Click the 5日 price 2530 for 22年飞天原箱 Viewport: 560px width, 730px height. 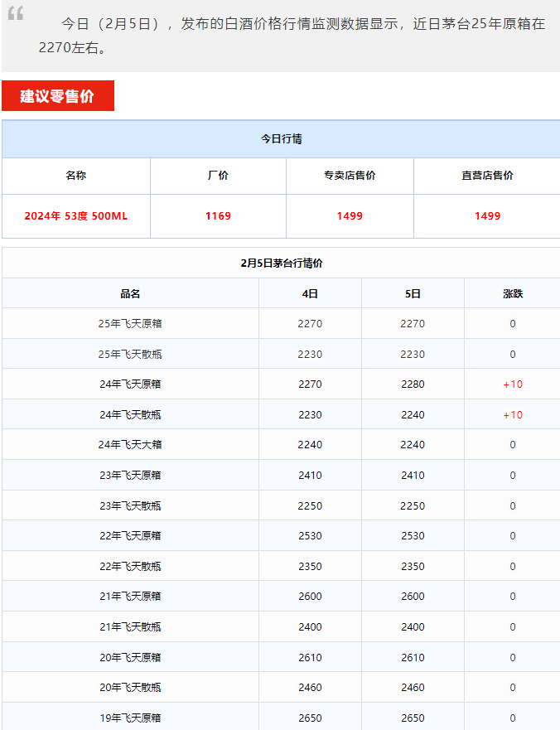click(x=413, y=536)
